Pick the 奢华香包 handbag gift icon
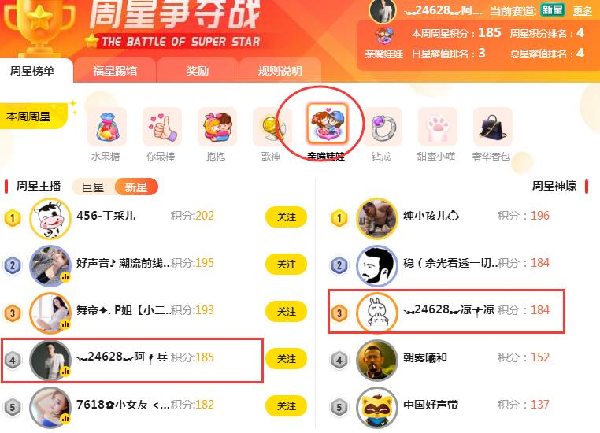The image size is (600, 433). click(x=493, y=127)
